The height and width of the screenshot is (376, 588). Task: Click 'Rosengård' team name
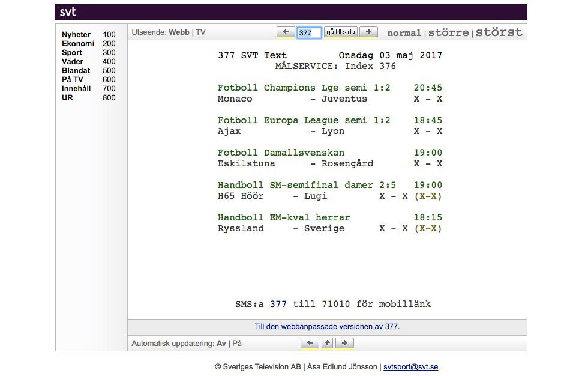point(347,163)
